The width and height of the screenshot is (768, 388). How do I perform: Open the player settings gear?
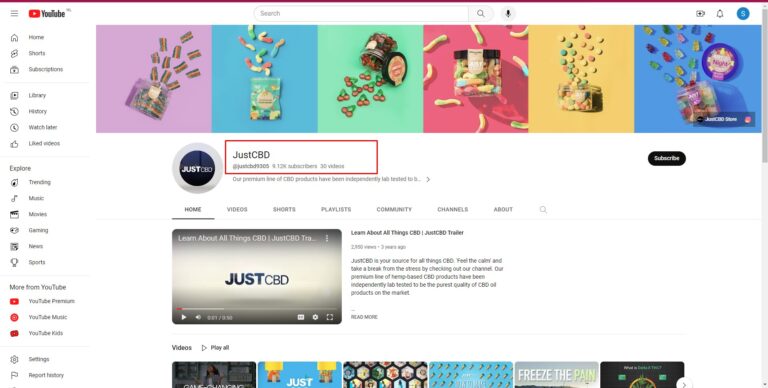point(315,317)
